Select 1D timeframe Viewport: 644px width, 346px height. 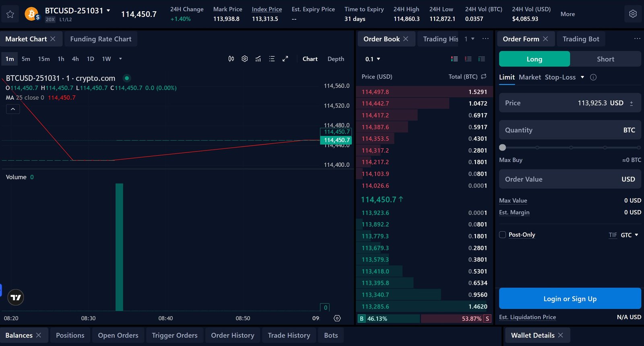pyautogui.click(x=91, y=59)
